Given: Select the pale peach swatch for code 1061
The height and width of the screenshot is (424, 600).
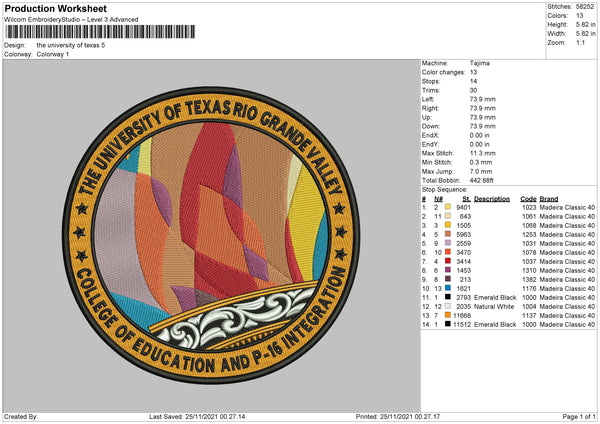Looking at the screenshot, I should pos(448,216).
